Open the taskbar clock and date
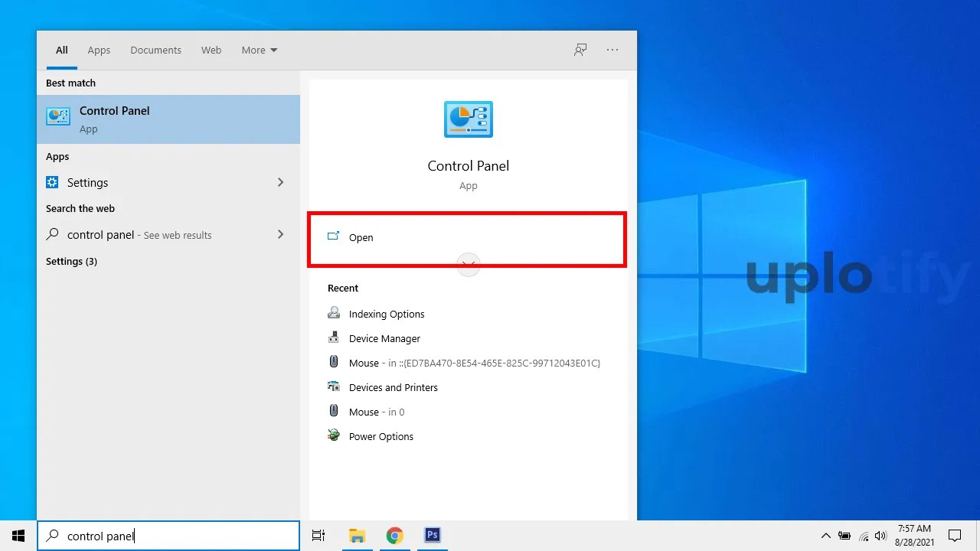980x551 pixels. [914, 536]
